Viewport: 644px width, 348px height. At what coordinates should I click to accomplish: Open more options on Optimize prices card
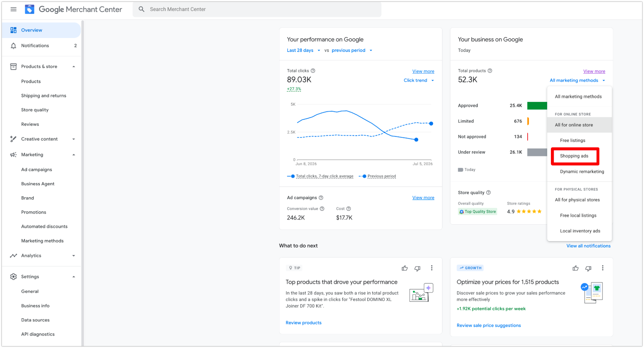(602, 268)
